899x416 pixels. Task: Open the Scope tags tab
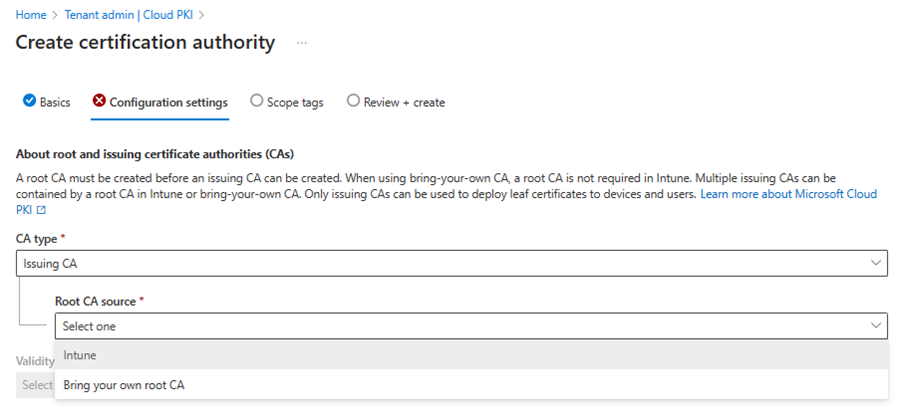click(287, 102)
